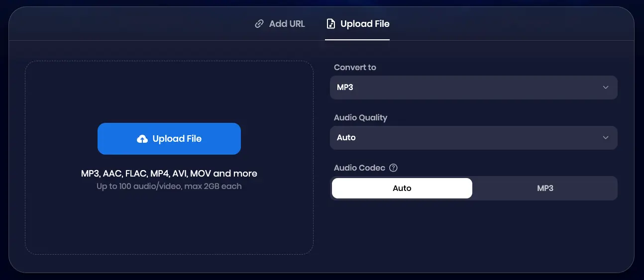
Task: Expand the Audio Quality dropdown
Action: coord(473,138)
